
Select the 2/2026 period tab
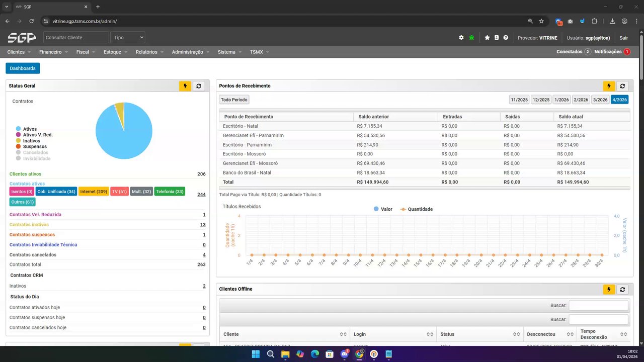581,100
